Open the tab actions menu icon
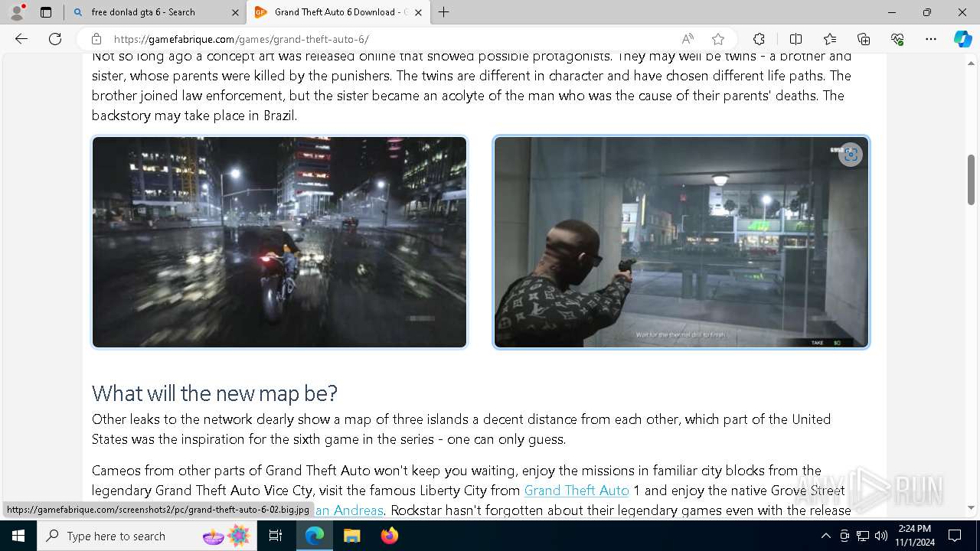This screenshot has width=980, height=551. [x=46, y=12]
